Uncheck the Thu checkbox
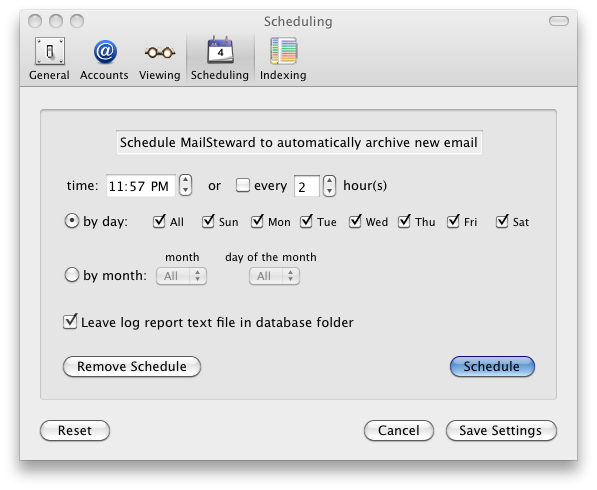 pyautogui.click(x=404, y=221)
